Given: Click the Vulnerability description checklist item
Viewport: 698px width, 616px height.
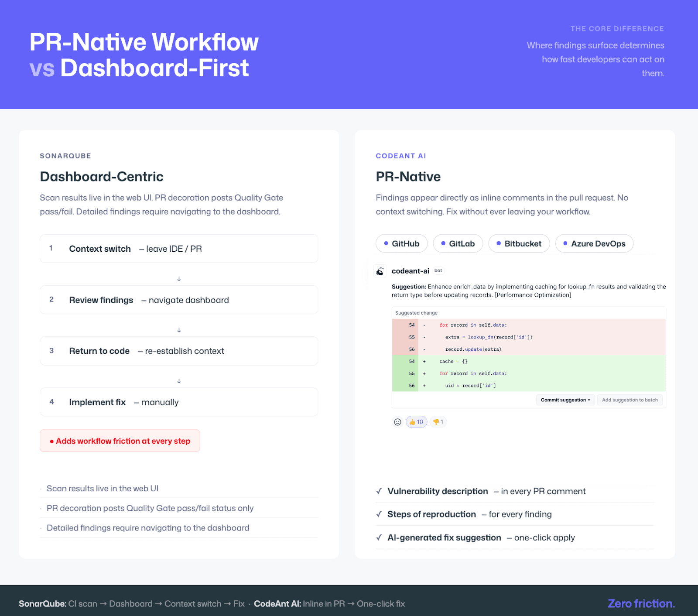Looking at the screenshot, I should (x=515, y=491).
